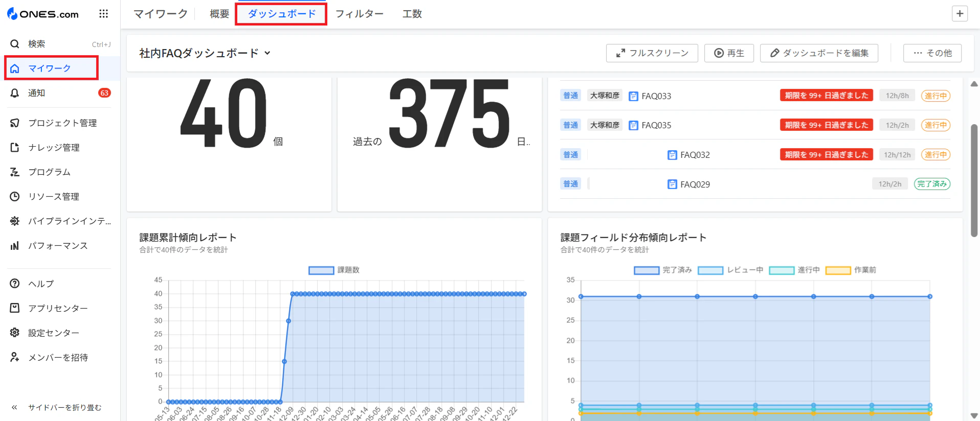This screenshot has height=421, width=980.
Task: Click the overdue badge on FAQ033 row
Action: 827,96
